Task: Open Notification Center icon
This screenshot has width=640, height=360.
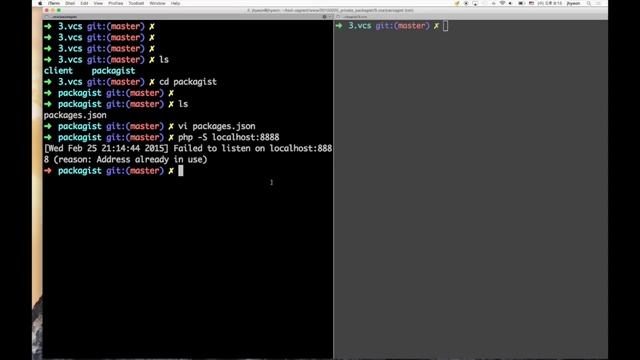Action: pyautogui.click(x=599, y=3)
